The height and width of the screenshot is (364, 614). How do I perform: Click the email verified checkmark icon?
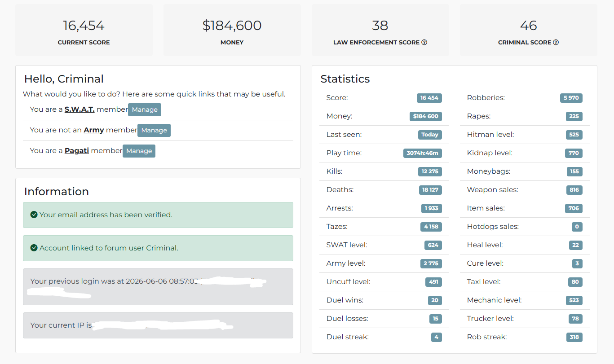34,215
